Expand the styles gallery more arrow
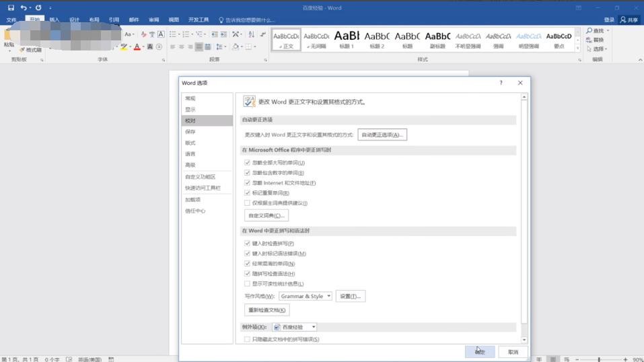 [577, 48]
